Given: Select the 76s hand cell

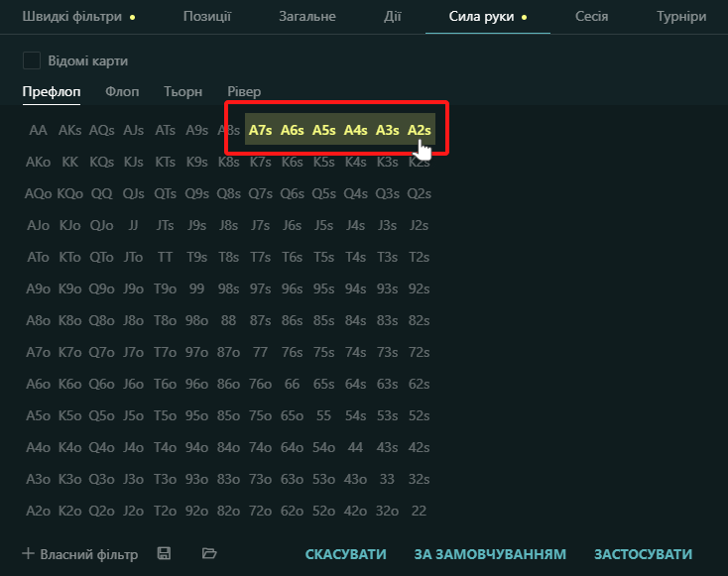Looking at the screenshot, I should (x=292, y=352).
